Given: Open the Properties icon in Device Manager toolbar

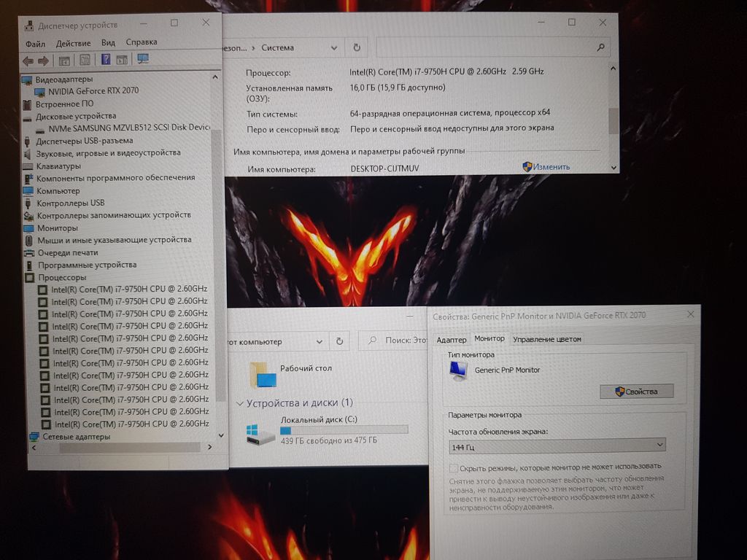Looking at the screenshot, I should point(85,60).
